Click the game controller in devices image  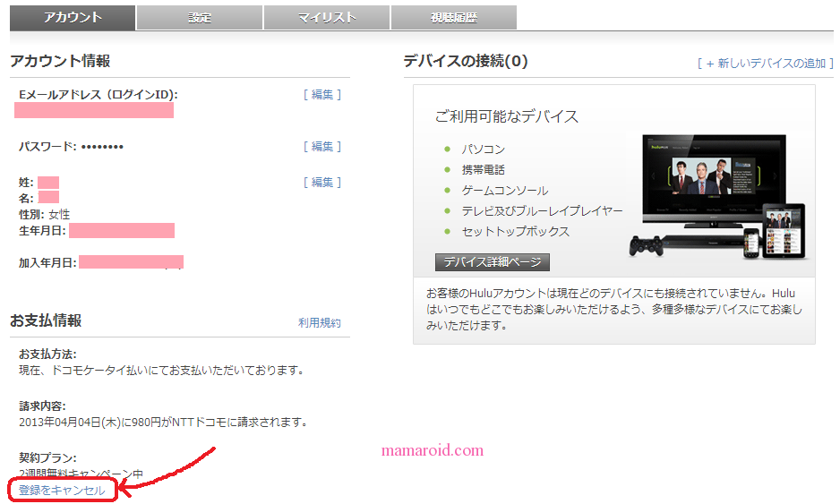(x=647, y=245)
